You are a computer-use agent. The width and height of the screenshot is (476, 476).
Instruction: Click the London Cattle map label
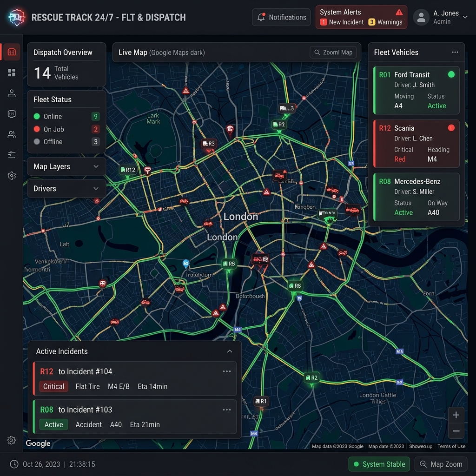coord(377,398)
